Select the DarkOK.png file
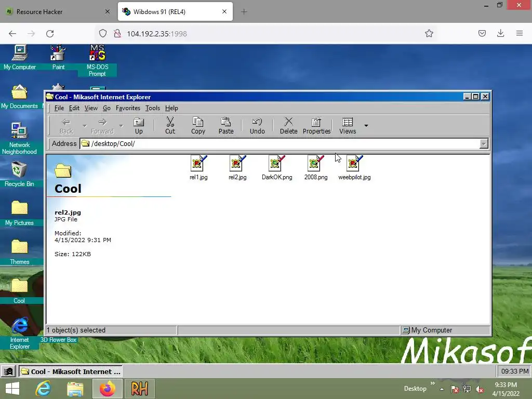Screen dimensions: 532x399 coord(277,168)
